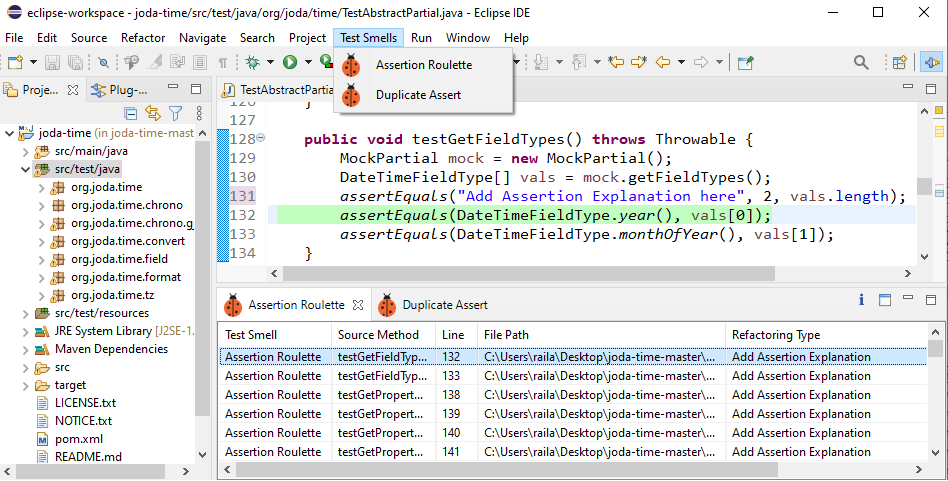Choose Duplicate Assert from Test Smells menu
The width and height of the screenshot is (948, 481).
[x=423, y=95]
